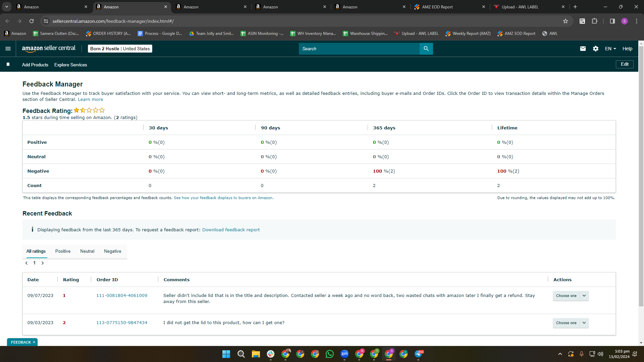
Task: Open the Chrome extensions puzzle icon
Action: (x=595, y=21)
